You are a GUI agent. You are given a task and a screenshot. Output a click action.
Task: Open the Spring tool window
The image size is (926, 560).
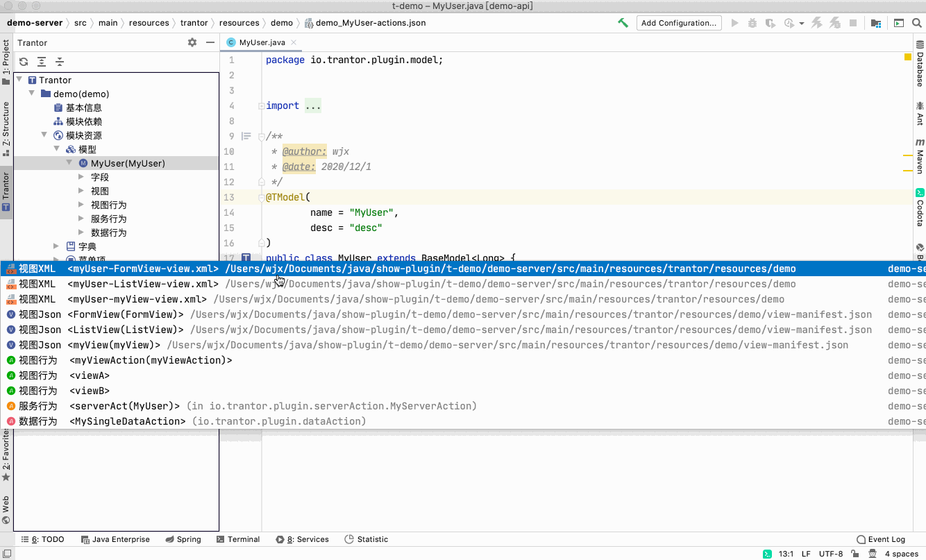183,539
